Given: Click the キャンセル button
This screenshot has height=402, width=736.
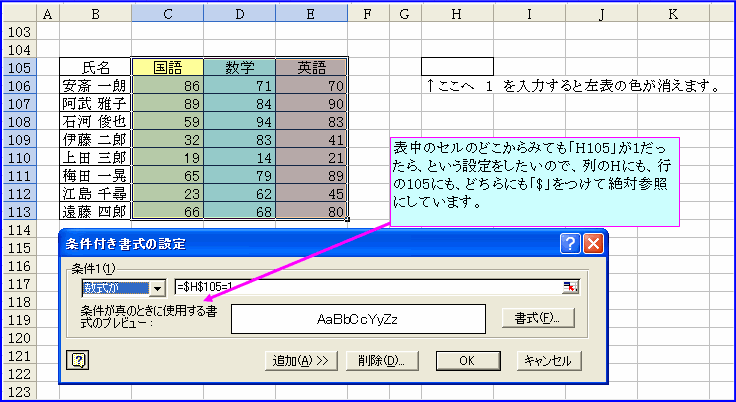Looking at the screenshot, I should pos(547,360).
